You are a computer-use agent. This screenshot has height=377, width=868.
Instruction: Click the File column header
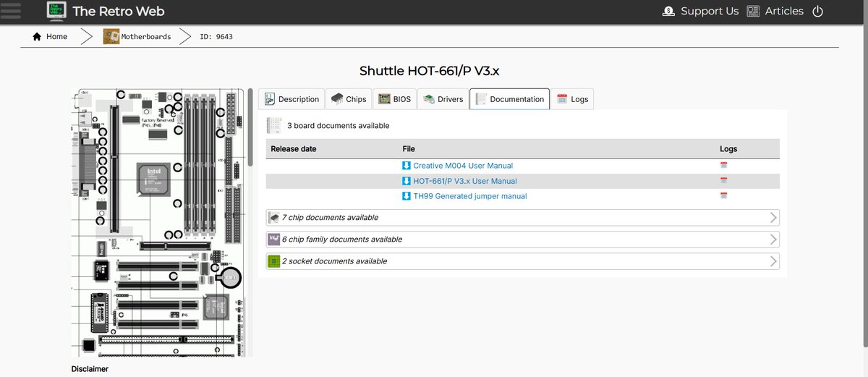click(x=409, y=148)
